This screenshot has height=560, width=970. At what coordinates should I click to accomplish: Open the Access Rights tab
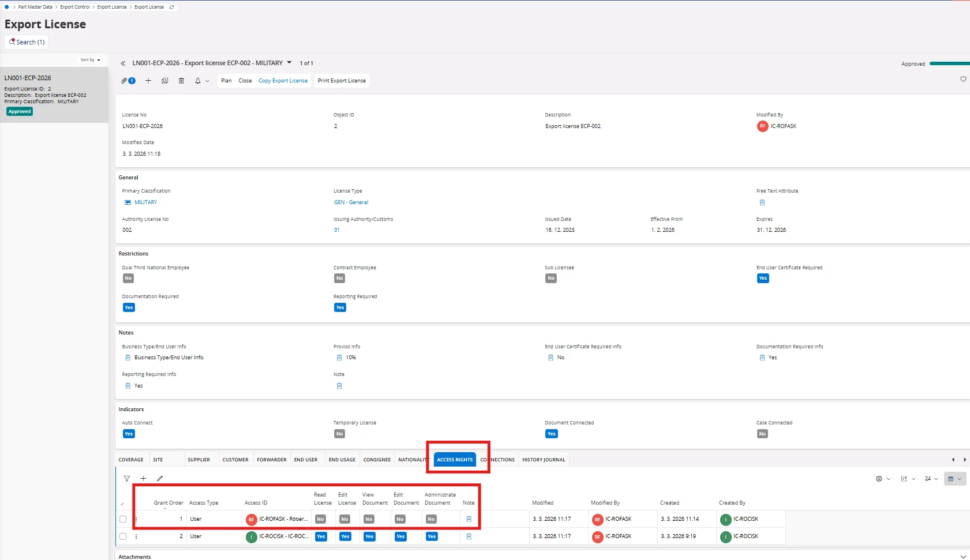(455, 460)
